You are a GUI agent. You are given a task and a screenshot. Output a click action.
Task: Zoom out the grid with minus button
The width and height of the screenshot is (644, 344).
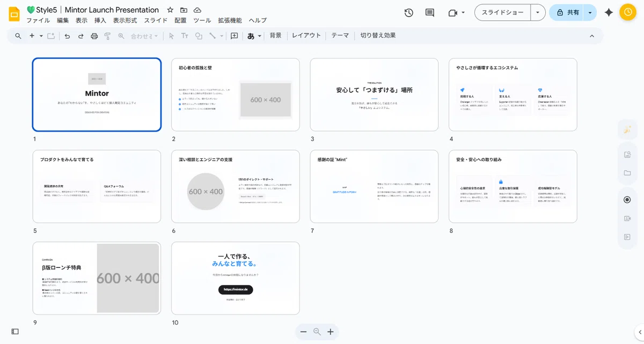[x=303, y=332]
